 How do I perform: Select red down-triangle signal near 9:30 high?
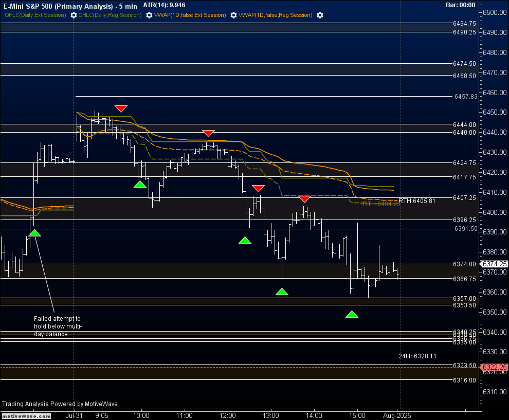pos(121,109)
